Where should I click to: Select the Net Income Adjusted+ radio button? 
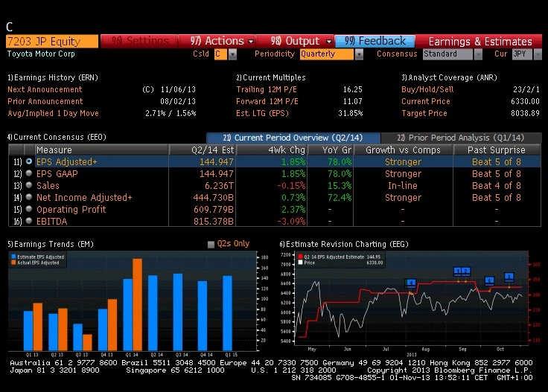[29, 197]
